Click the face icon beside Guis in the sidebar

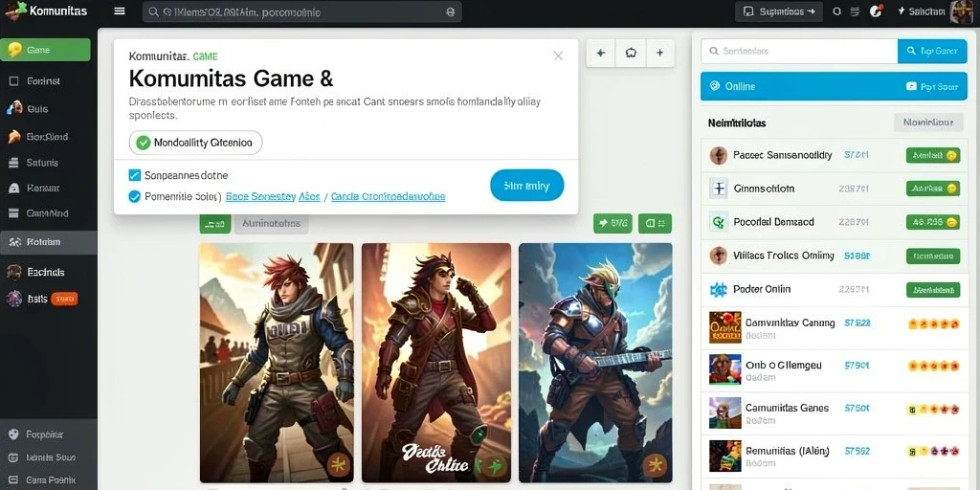click(14, 108)
